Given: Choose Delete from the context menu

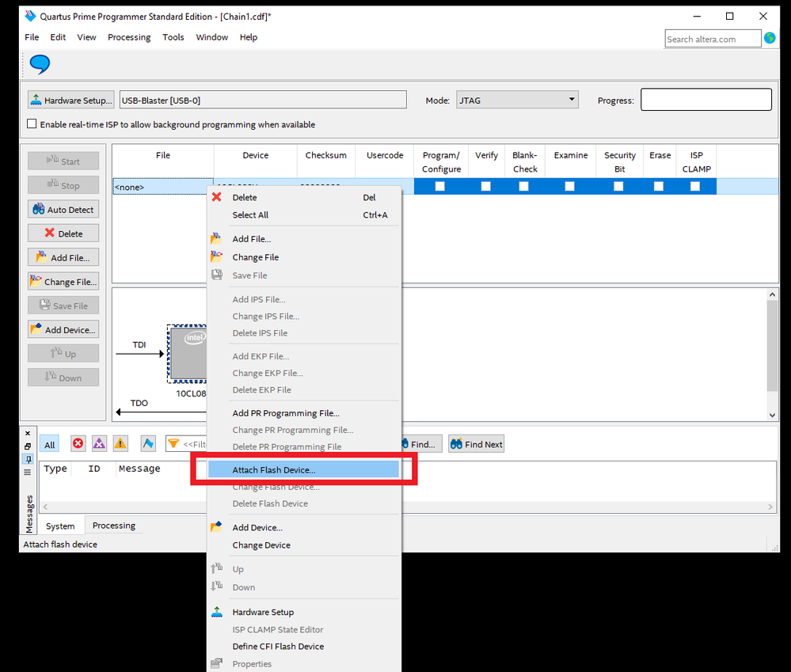Looking at the screenshot, I should [304, 198].
